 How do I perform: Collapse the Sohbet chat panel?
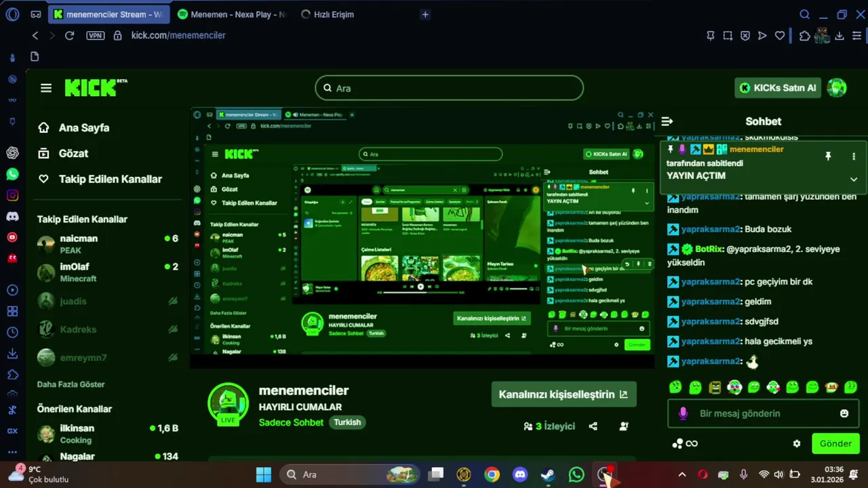click(667, 121)
